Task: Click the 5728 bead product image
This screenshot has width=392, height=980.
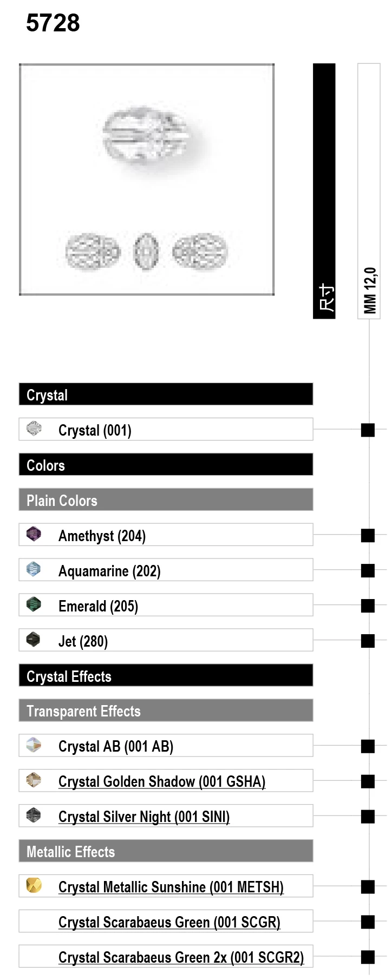Action: click(x=147, y=179)
